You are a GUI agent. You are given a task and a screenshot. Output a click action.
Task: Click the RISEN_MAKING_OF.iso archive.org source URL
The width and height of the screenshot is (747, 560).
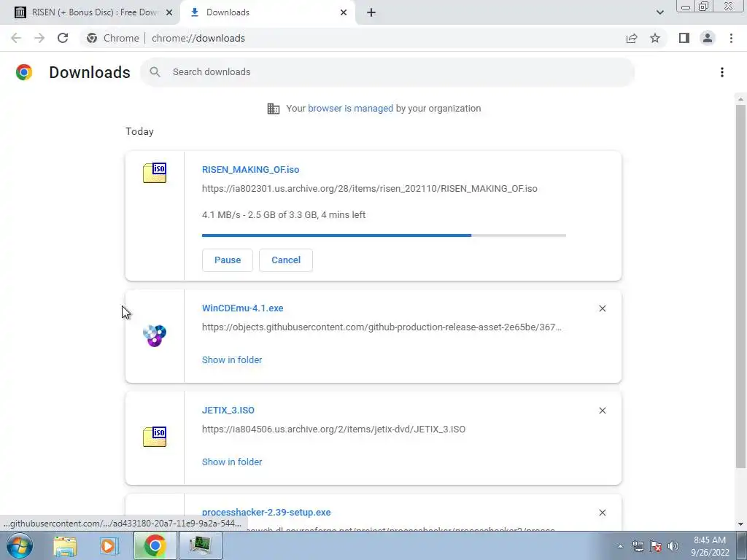coord(370,189)
